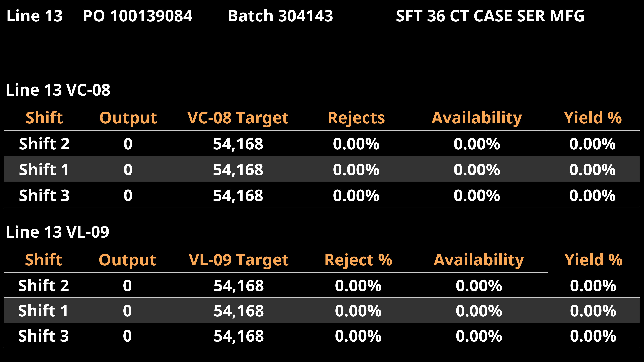Select the Batch 304143 label

[280, 16]
